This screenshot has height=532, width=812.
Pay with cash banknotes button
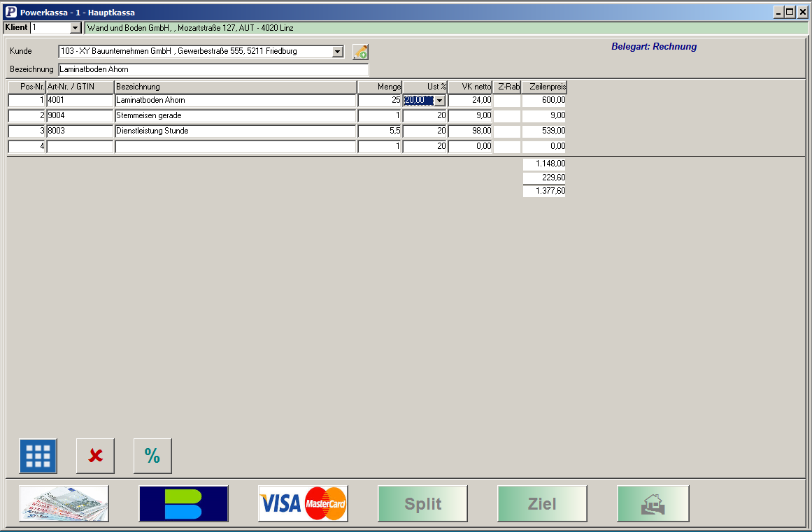point(64,503)
